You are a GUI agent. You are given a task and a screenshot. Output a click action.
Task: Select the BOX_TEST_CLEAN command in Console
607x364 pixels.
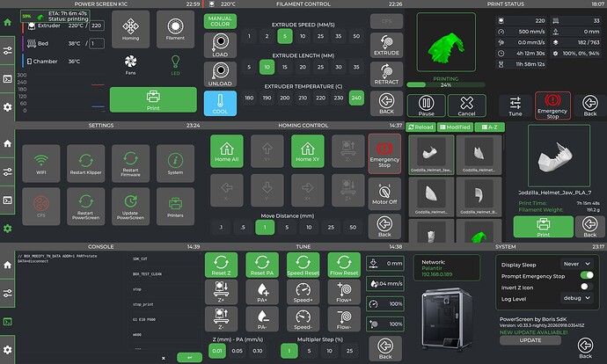(148, 273)
